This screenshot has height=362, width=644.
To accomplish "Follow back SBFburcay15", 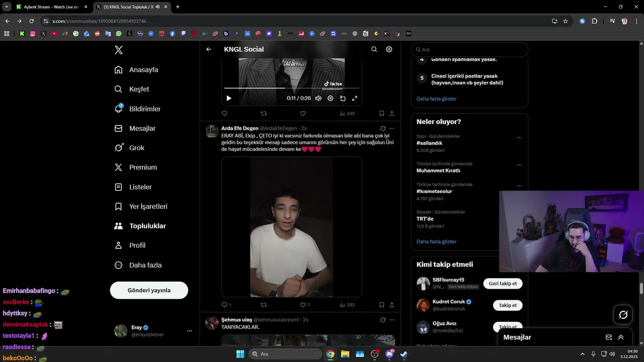I will click(x=503, y=284).
